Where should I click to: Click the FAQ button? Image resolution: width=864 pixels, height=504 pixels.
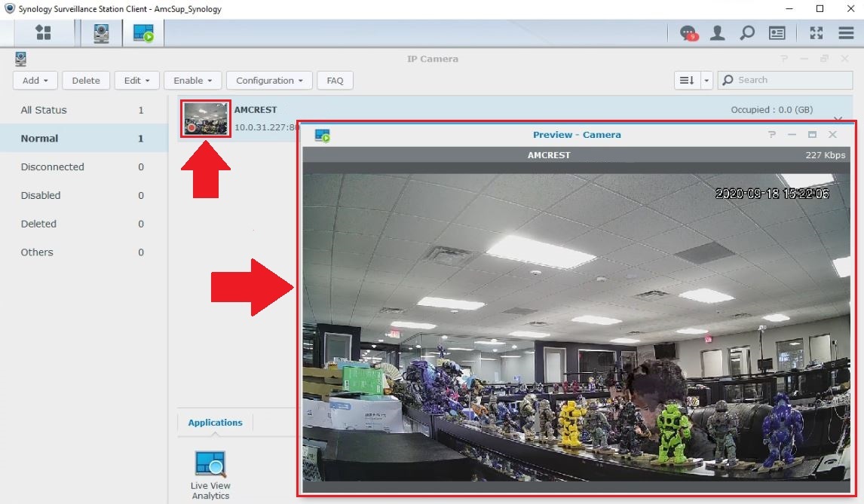coord(335,81)
